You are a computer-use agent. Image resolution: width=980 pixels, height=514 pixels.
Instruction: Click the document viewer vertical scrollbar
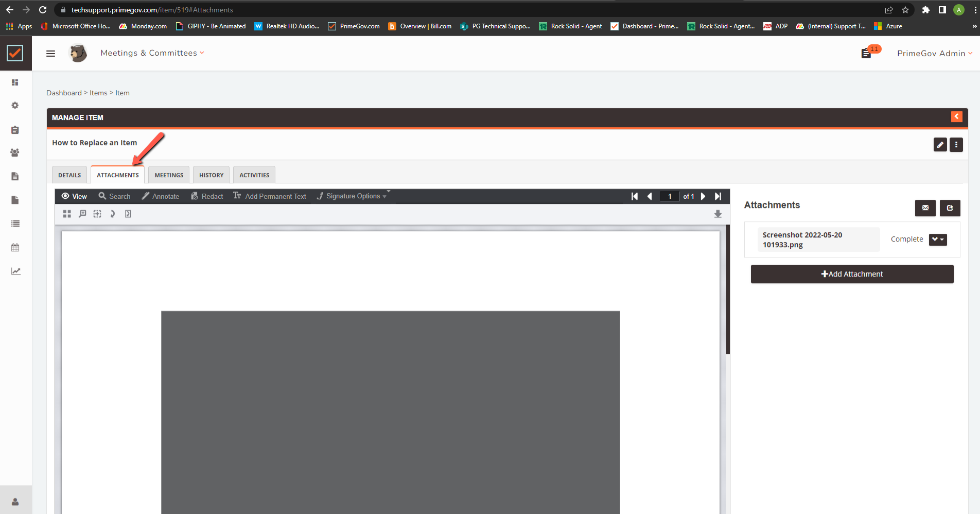click(728, 289)
